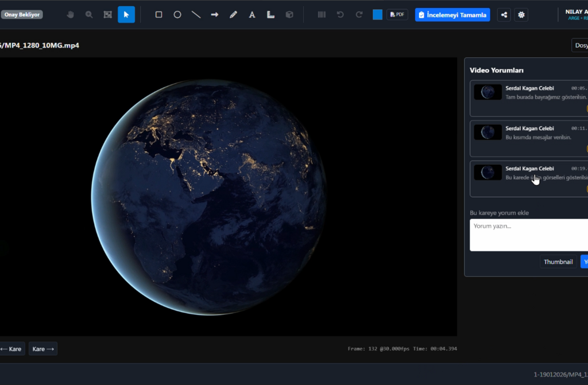Pick the pencil freehand tool

[x=233, y=14]
